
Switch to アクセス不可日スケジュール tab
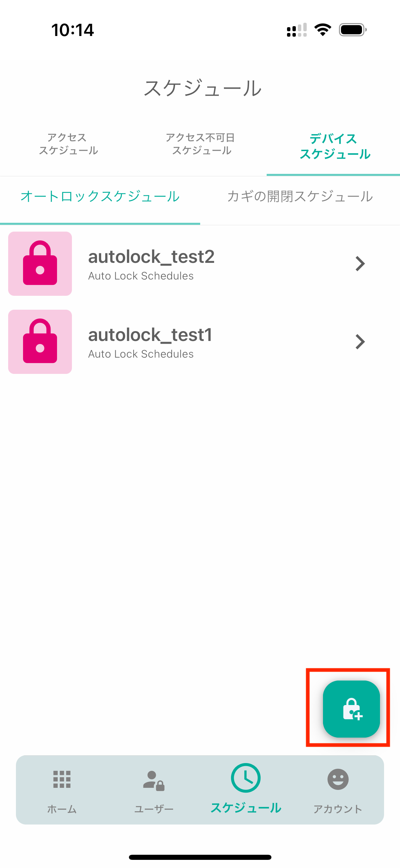coord(201,144)
